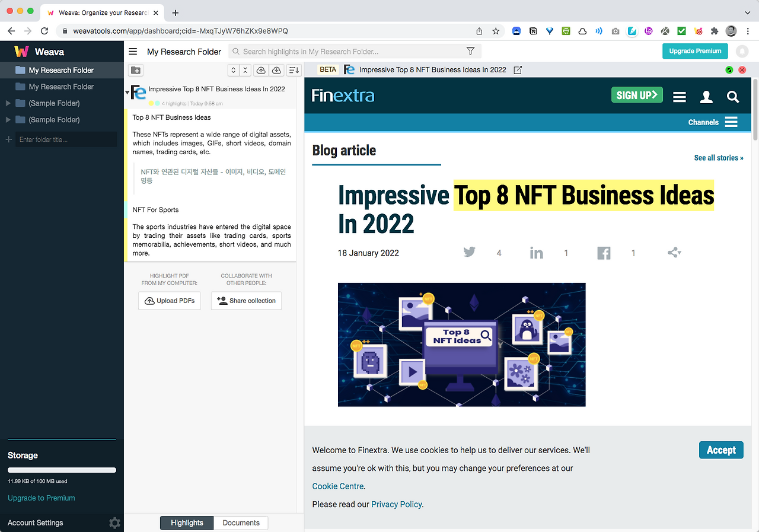The image size is (759, 532).
Task: Click the Storage usage progress bar
Action: (x=62, y=470)
